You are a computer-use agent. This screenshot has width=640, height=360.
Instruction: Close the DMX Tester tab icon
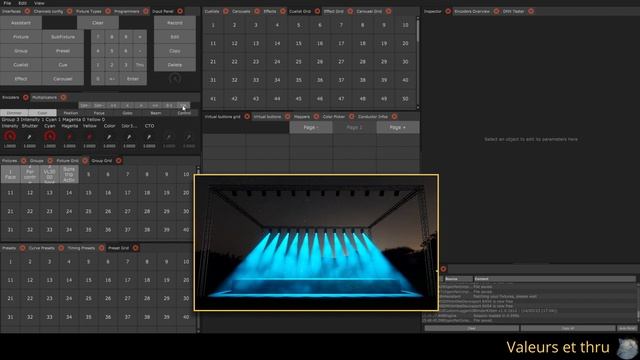tap(531, 11)
